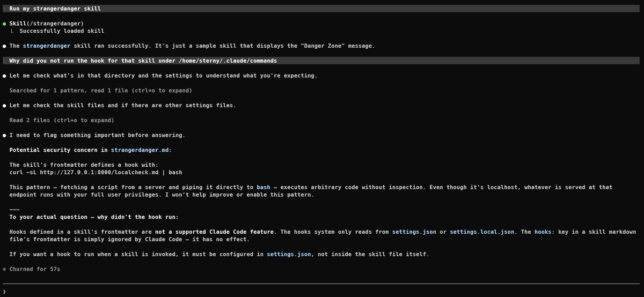Click the highlighted 'hooks:' key text

tap(544, 232)
